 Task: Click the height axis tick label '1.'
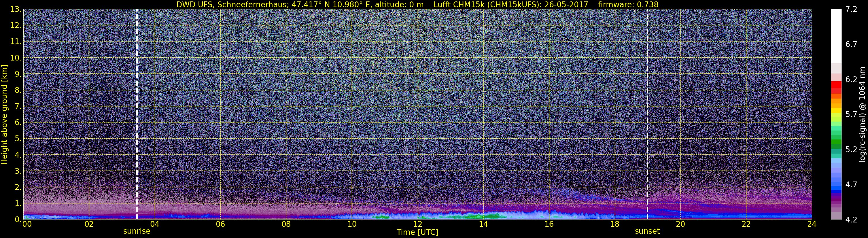(18, 203)
